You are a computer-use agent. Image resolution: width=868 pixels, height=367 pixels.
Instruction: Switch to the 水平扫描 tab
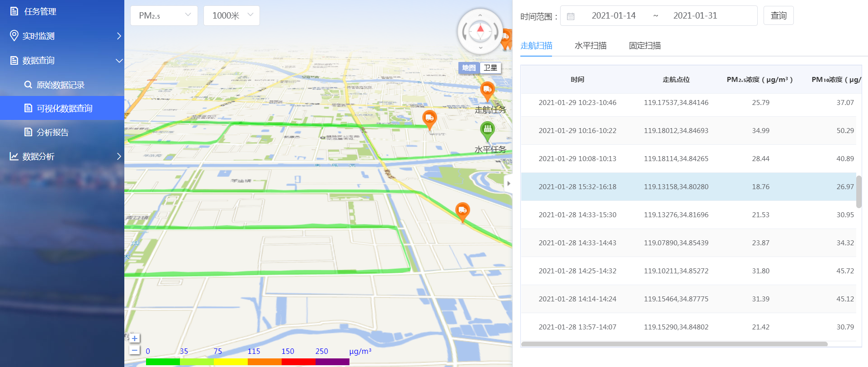click(590, 46)
